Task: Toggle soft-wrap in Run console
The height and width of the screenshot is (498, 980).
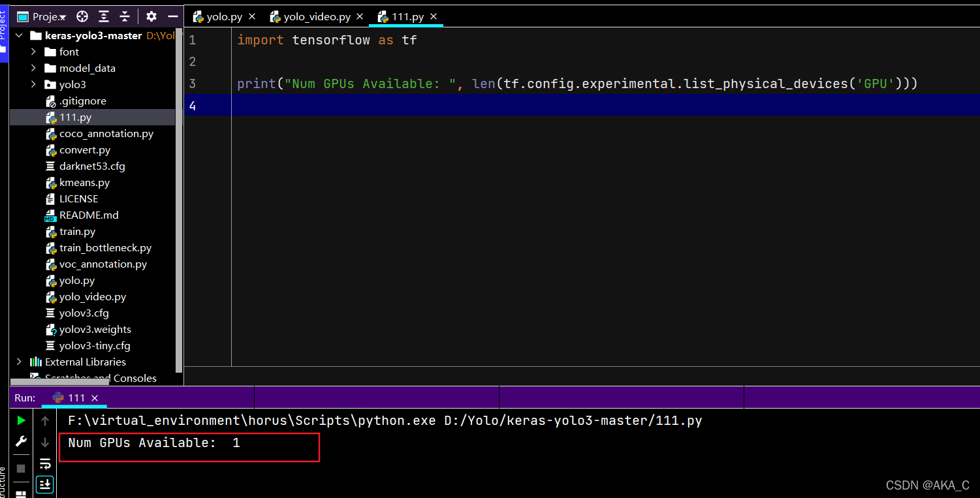Action: point(45,464)
